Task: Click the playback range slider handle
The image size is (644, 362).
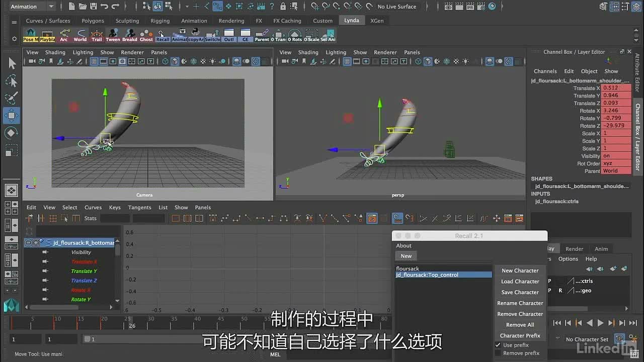Action: (x=88, y=339)
